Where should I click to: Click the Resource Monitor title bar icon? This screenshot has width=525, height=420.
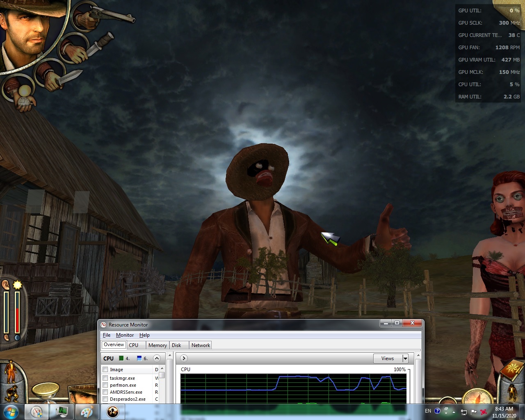tap(103, 325)
